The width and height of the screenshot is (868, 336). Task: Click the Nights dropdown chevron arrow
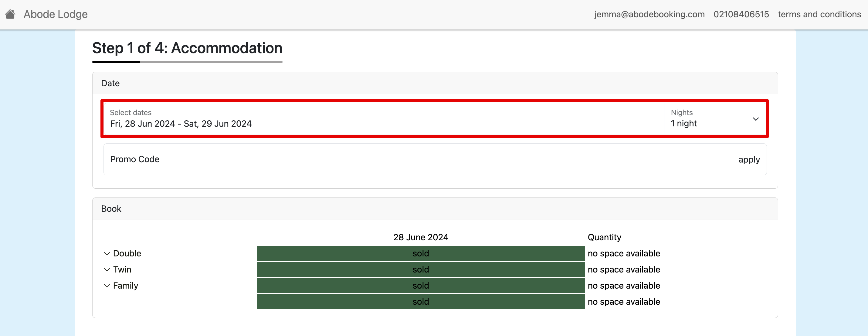[755, 119]
